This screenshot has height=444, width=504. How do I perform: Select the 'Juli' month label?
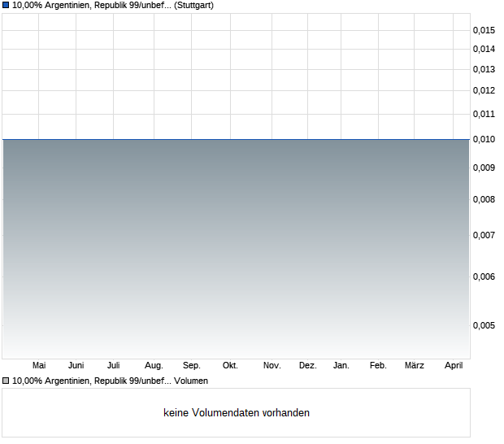(114, 366)
